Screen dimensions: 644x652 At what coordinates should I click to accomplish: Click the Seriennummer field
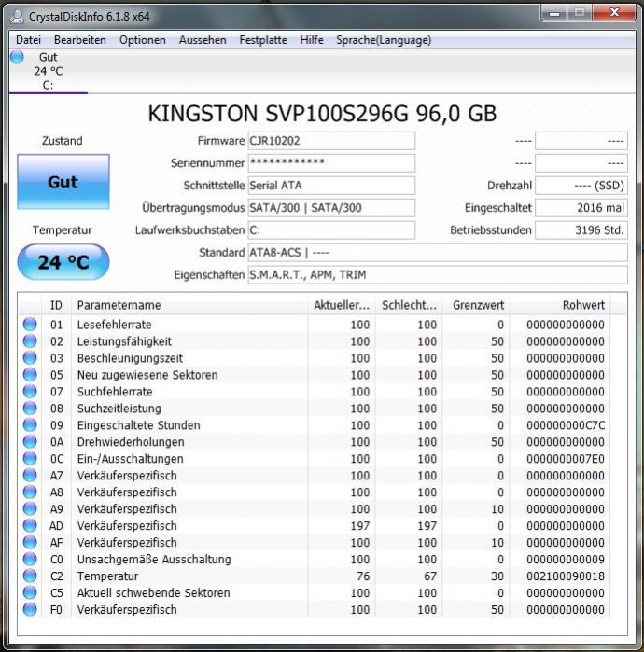331,163
